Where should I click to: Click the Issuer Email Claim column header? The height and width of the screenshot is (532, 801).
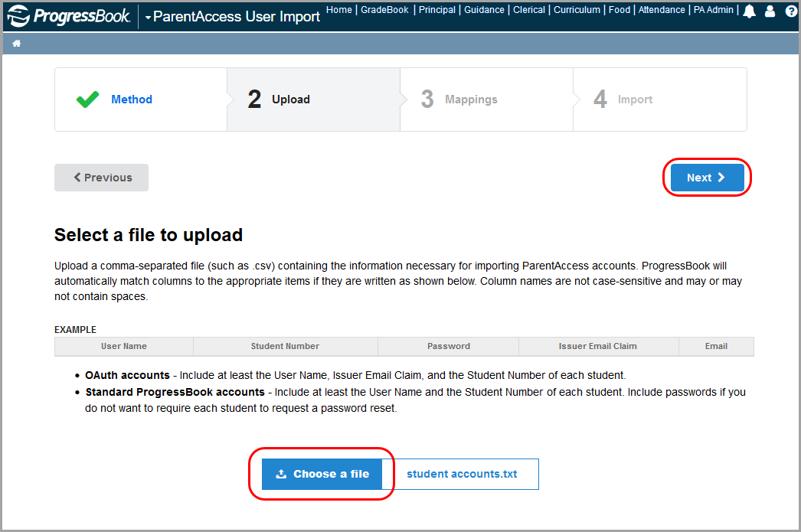[597, 346]
